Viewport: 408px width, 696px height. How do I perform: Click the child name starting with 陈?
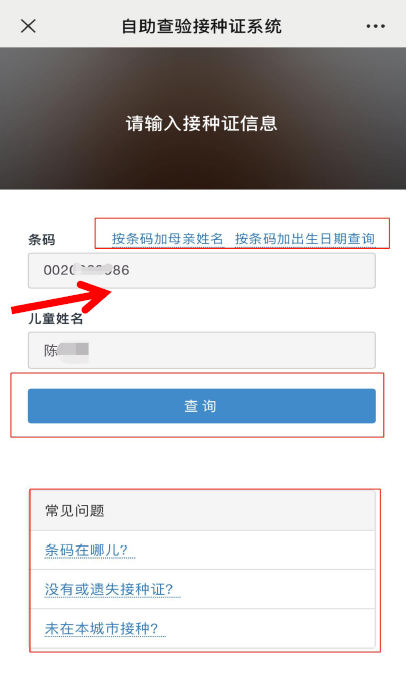click(66, 351)
